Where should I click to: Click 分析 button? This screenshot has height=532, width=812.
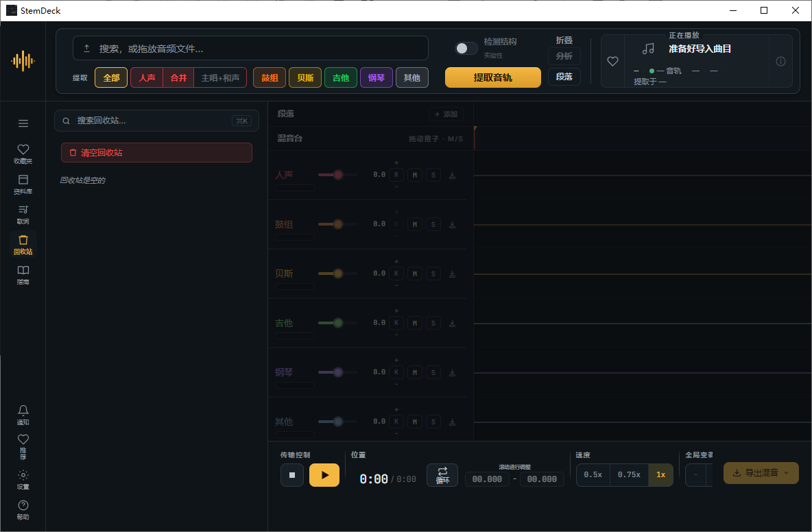click(x=564, y=56)
